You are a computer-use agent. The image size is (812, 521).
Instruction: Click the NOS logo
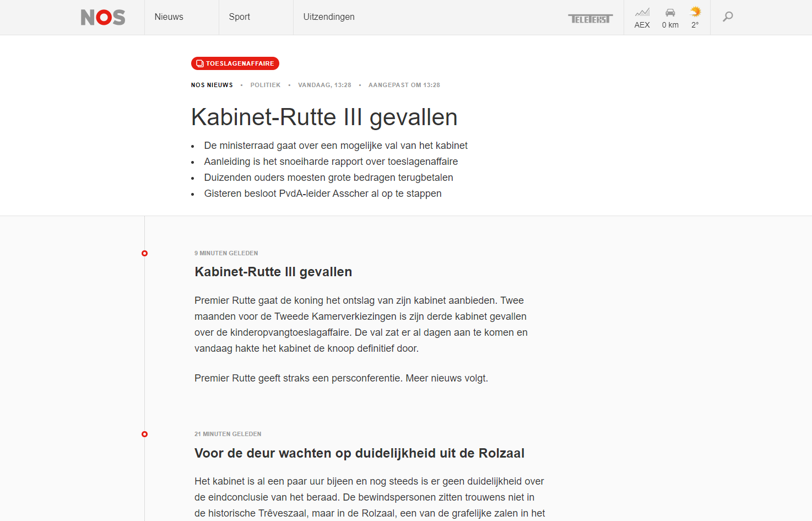coord(103,17)
